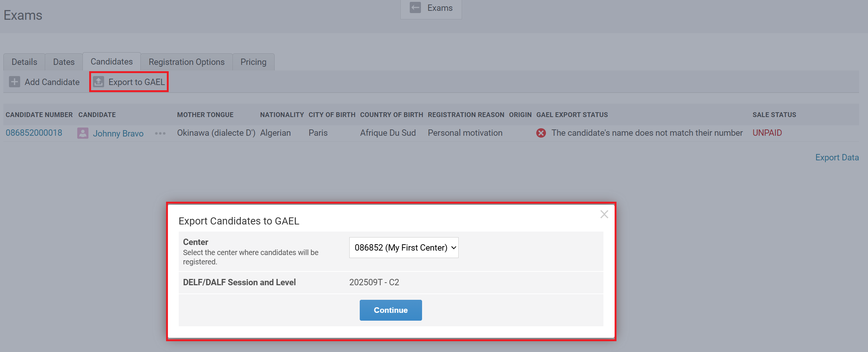This screenshot has height=352, width=868.
Task: Open the Dates tab
Action: tap(64, 62)
